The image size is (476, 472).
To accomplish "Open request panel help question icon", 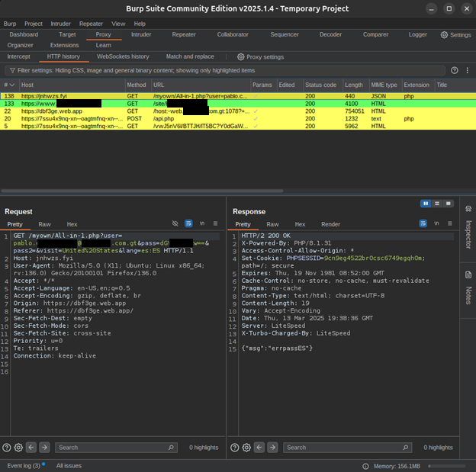I will point(7,448).
